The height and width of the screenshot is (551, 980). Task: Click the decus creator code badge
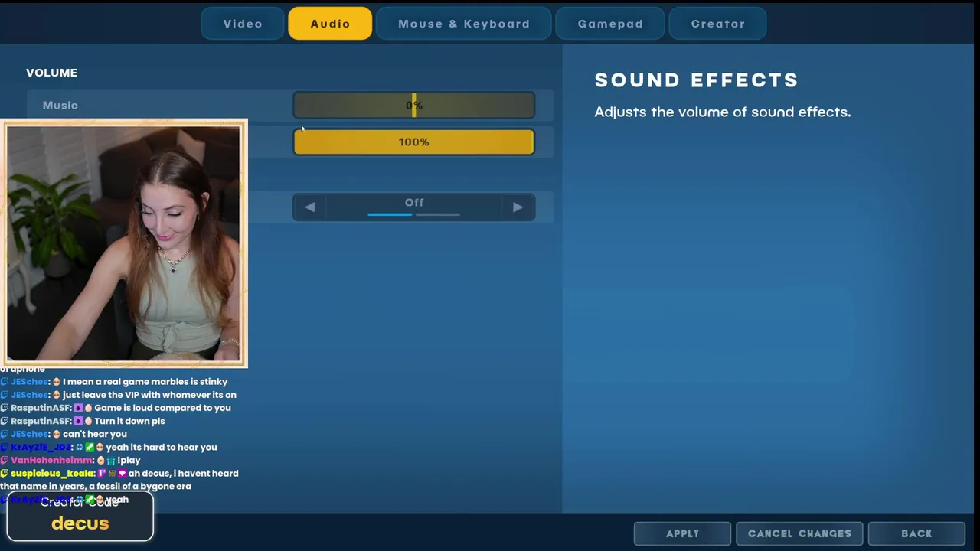point(80,517)
